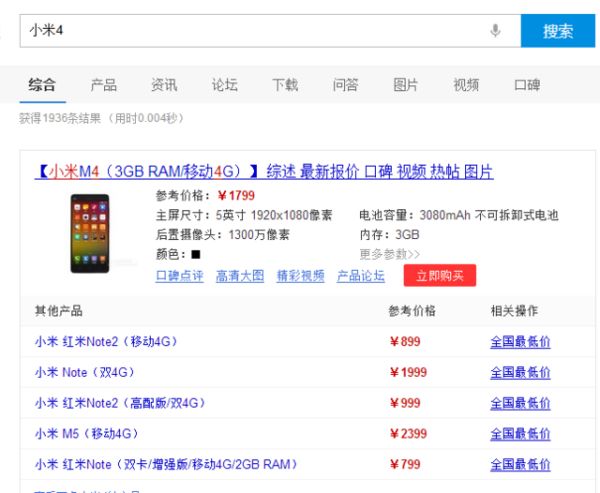This screenshot has height=493, width=600.
Task: Select the 问答 tab
Action: 345,85
